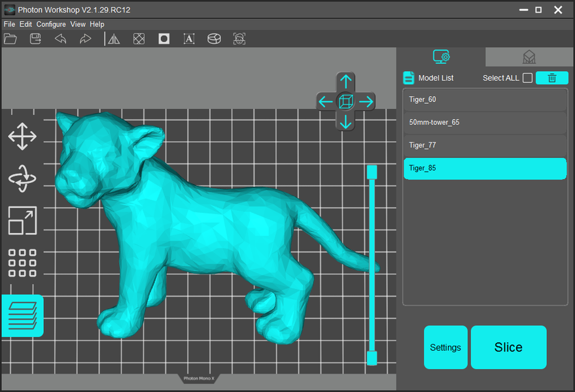Screen dimensions: 575x392
Task: Open the Configure menu
Action: pos(51,24)
